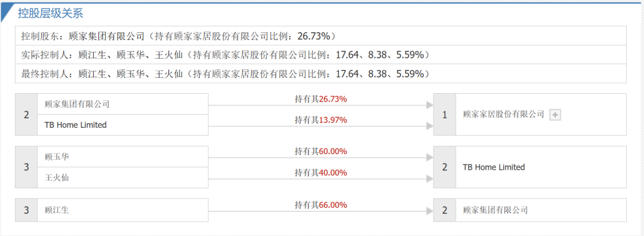This screenshot has height=236, width=644.
Task: Click the 持有其13.97% holding label
Action: pyautogui.click(x=321, y=120)
